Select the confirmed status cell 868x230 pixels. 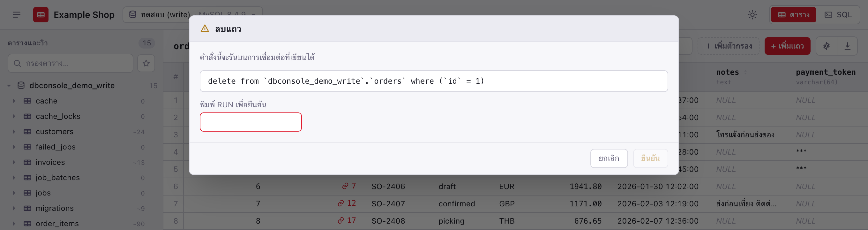[457, 204]
